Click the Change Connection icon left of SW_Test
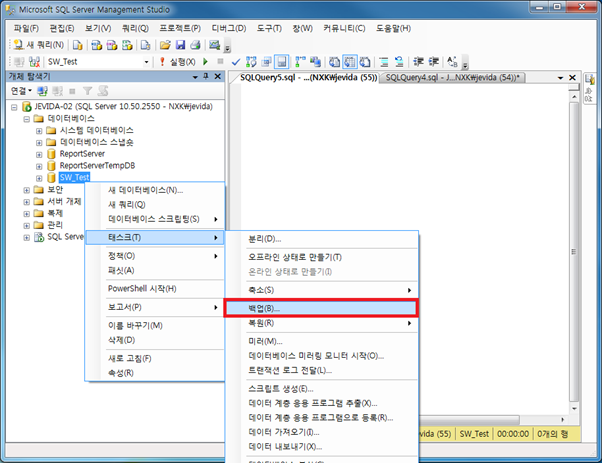 point(35,61)
